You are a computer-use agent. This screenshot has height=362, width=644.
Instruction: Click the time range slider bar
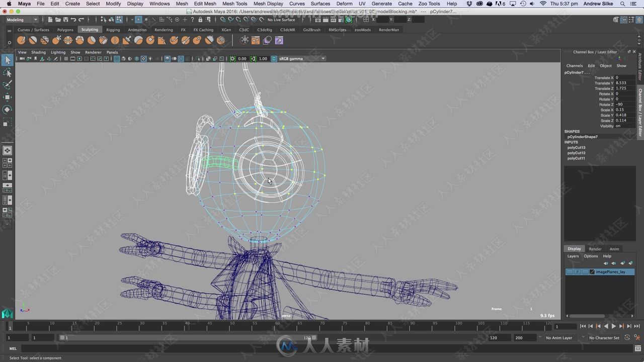(188, 338)
